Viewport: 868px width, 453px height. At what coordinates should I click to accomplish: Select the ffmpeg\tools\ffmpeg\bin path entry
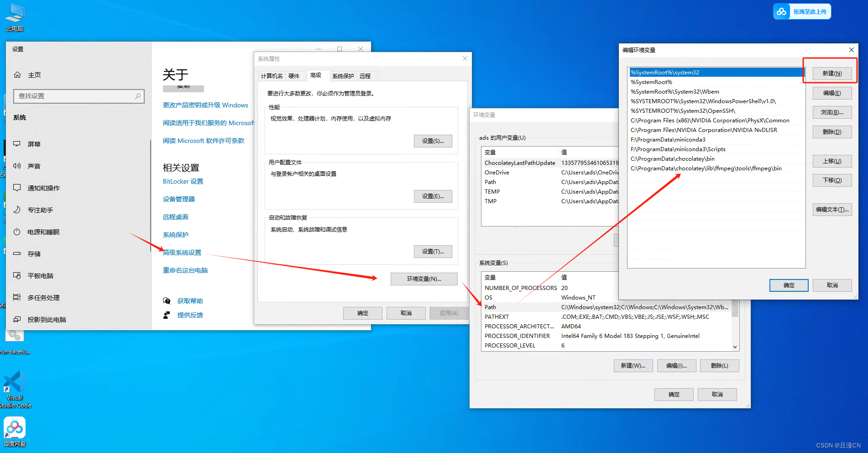point(716,169)
